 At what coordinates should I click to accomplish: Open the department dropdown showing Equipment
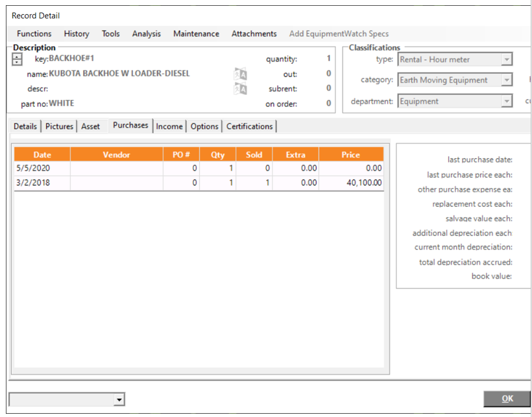[506, 101]
